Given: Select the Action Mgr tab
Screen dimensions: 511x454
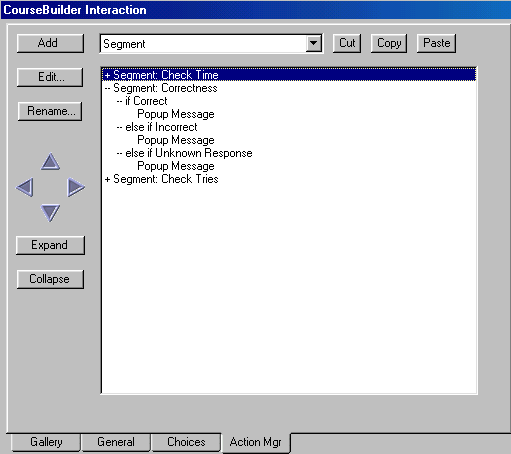Looking at the screenshot, I should 256,442.
